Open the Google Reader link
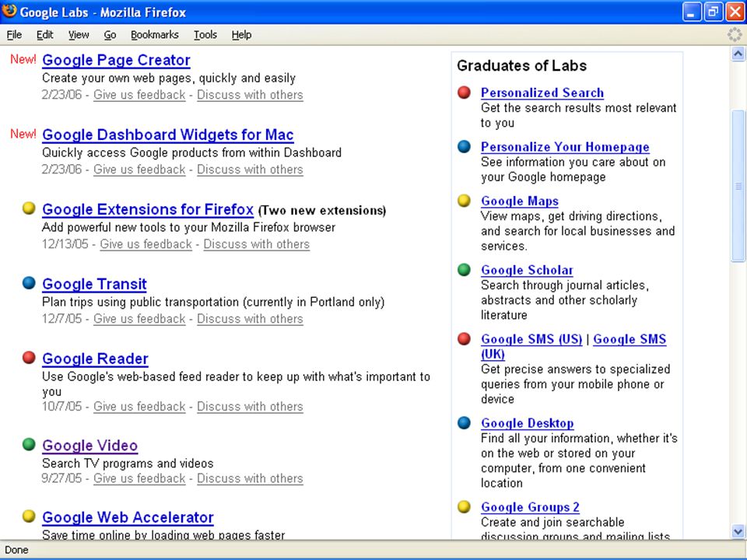 pyautogui.click(x=95, y=359)
